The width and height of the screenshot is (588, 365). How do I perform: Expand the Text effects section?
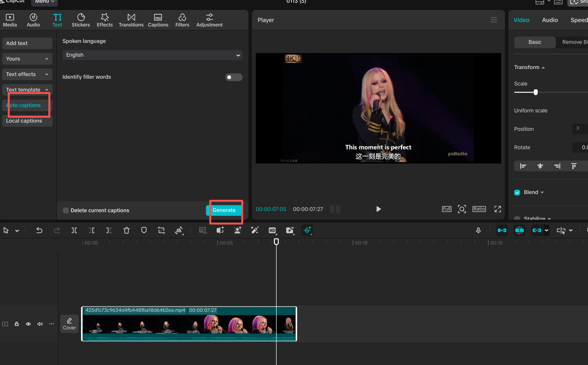click(27, 74)
